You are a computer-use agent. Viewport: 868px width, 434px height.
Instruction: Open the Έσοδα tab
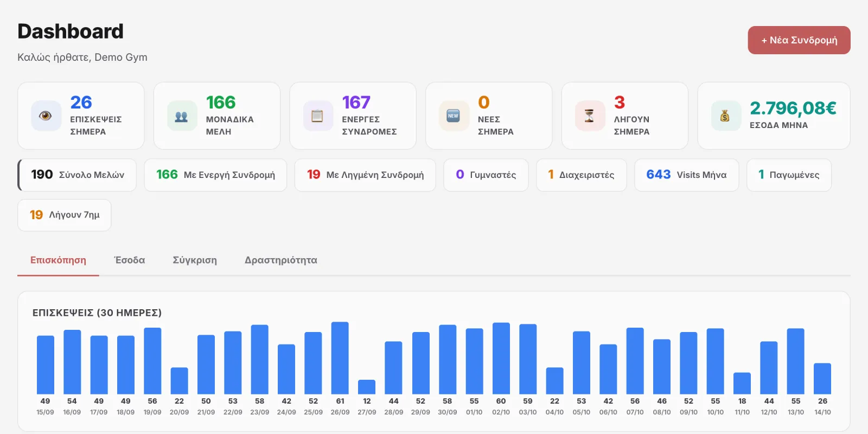(x=130, y=260)
